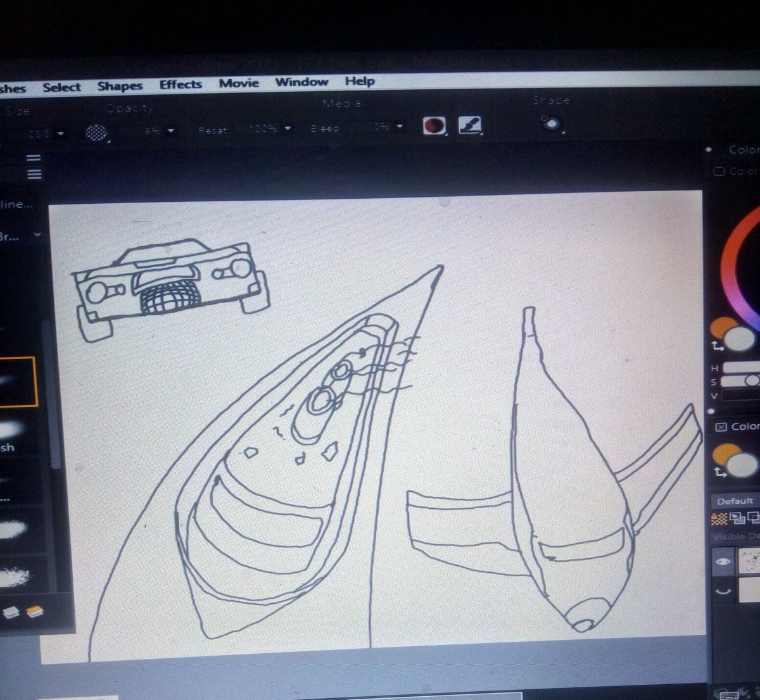Click the brush stroke media icon
The width and height of the screenshot is (760, 700).
pos(469,124)
